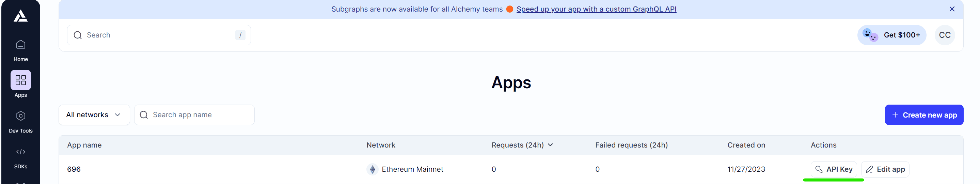The width and height of the screenshot is (980, 184).
Task: Open the custom GraphQL API link
Action: click(596, 9)
